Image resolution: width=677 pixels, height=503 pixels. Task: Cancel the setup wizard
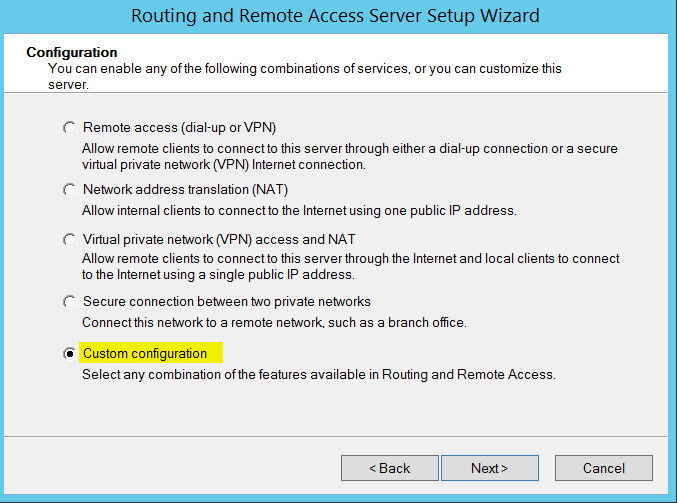pos(603,468)
